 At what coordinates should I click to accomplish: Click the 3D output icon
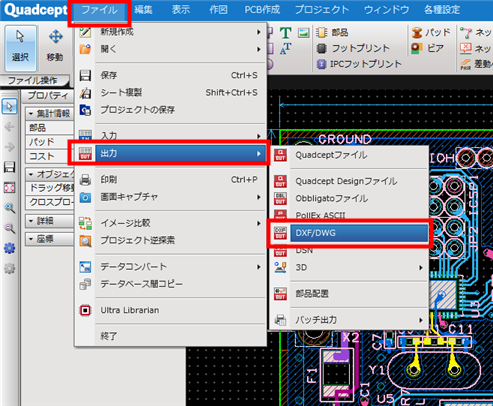pyautogui.click(x=280, y=267)
